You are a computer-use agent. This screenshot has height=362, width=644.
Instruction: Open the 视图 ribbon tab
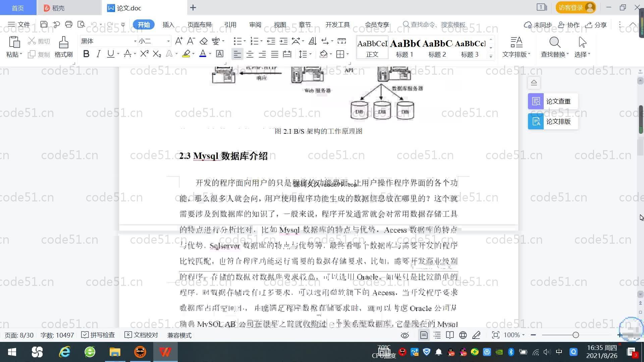tap(280, 25)
